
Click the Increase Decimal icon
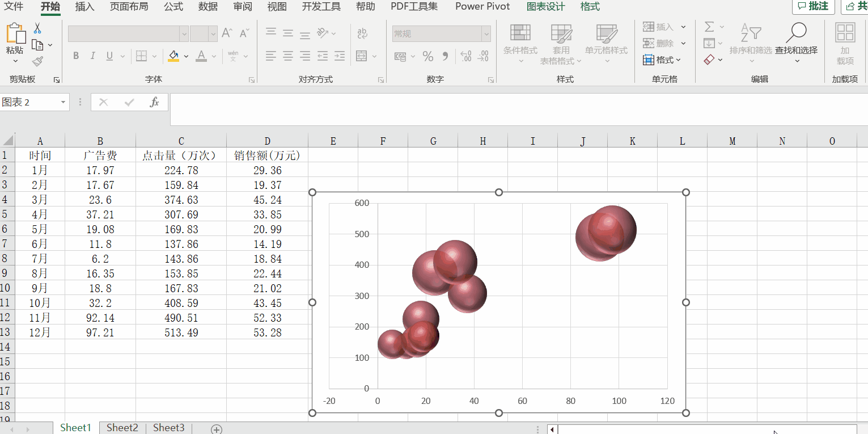465,56
